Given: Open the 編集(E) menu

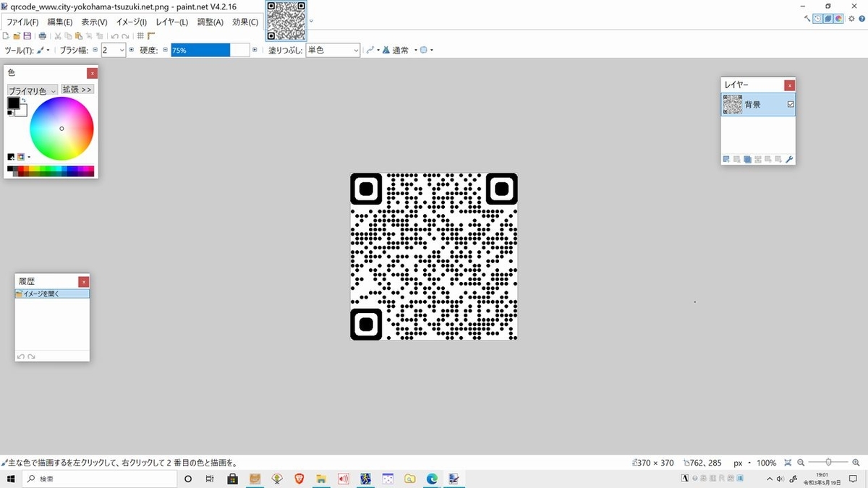Looking at the screenshot, I should tap(60, 22).
